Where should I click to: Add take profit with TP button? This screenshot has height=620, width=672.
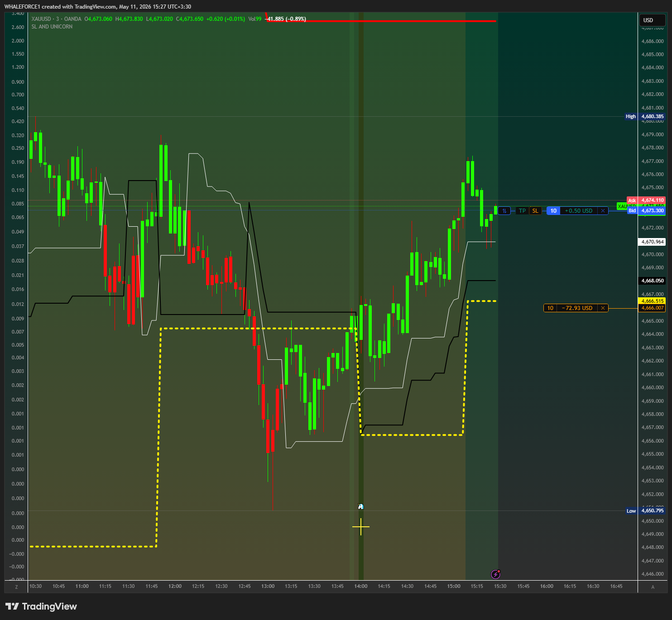[x=522, y=211]
